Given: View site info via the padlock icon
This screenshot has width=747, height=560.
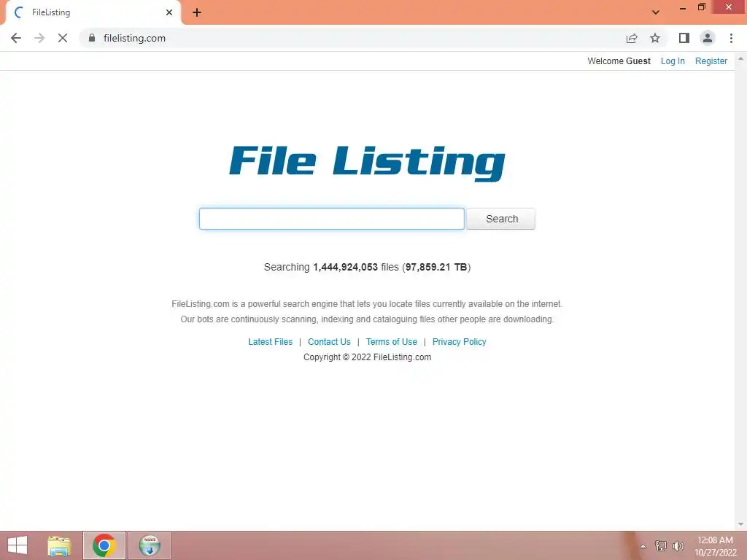Looking at the screenshot, I should pyautogui.click(x=92, y=38).
